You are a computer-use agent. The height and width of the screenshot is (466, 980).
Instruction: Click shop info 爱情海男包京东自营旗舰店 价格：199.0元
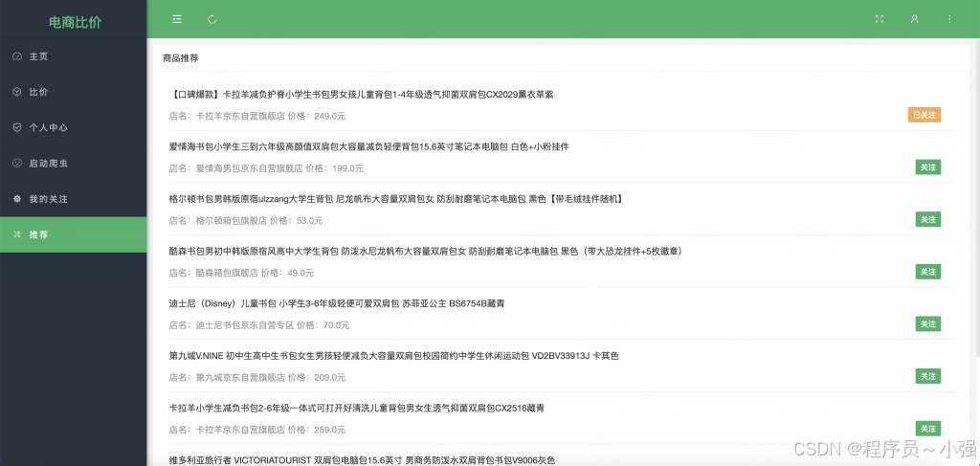coord(266,168)
